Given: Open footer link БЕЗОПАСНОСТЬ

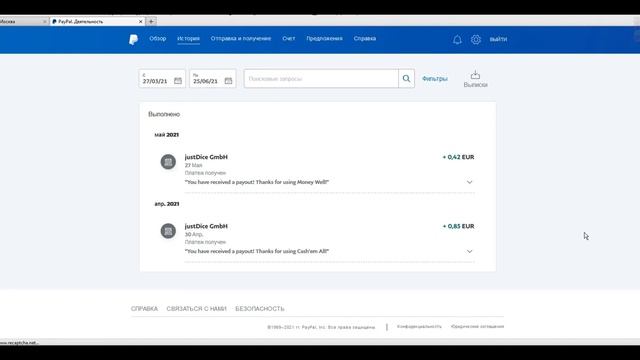Looking at the screenshot, I should (x=260, y=309).
